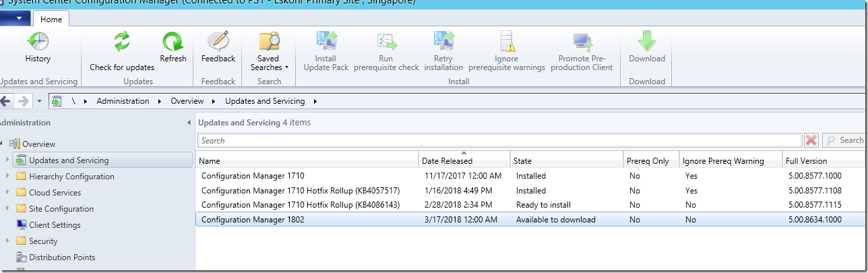868x273 pixels.
Task: Open the Feedback ribbon icon
Action: [x=218, y=42]
